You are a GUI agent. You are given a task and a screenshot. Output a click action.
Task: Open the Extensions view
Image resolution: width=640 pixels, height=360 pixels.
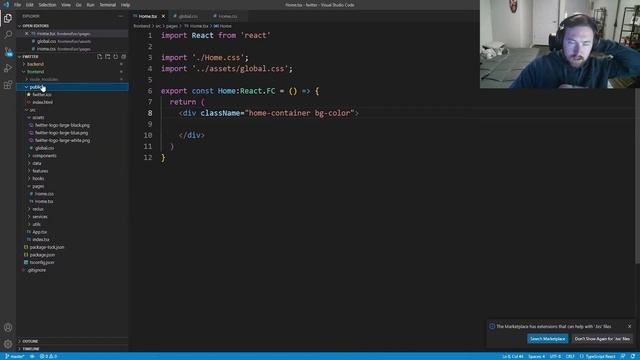[x=8, y=85]
